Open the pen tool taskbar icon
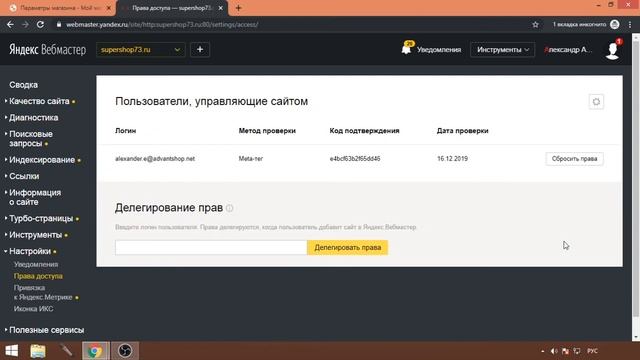The width and height of the screenshot is (640, 360). [66, 351]
